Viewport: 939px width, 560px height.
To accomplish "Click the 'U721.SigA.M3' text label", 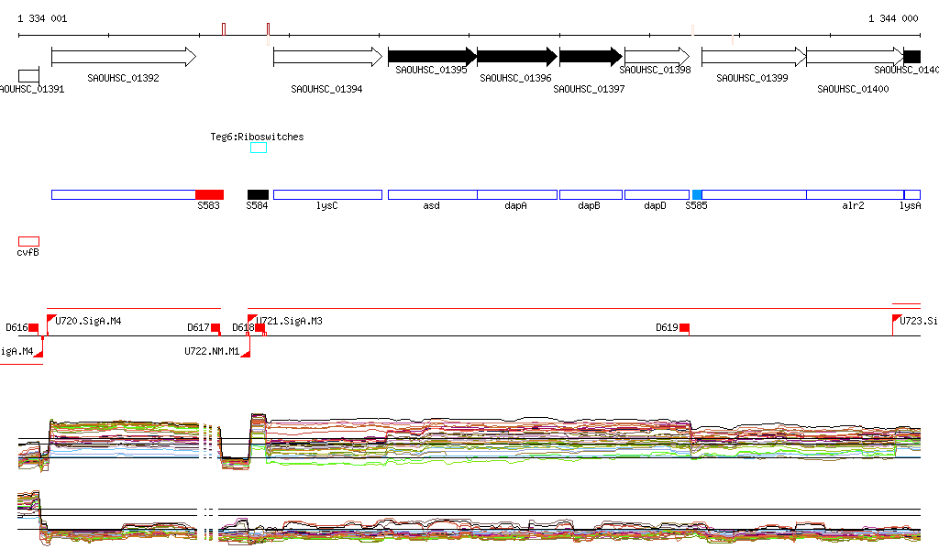I will tap(290, 322).
